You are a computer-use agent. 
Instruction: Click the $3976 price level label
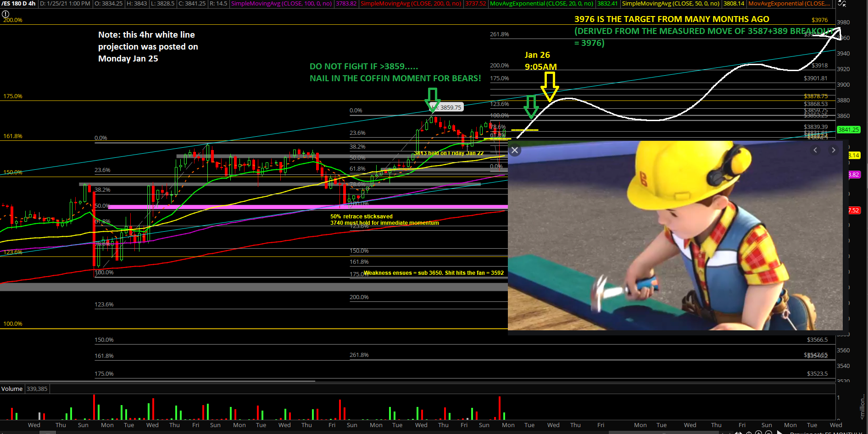point(819,20)
